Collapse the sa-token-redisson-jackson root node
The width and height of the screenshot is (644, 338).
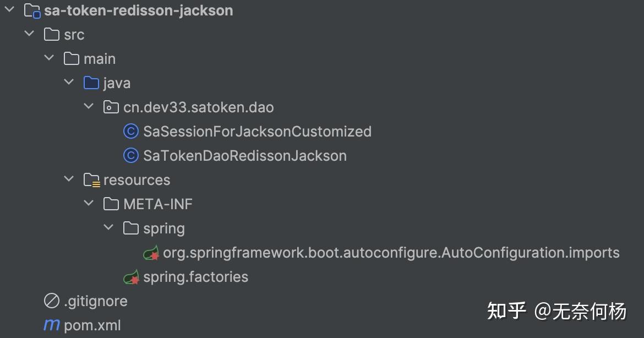(x=9, y=10)
